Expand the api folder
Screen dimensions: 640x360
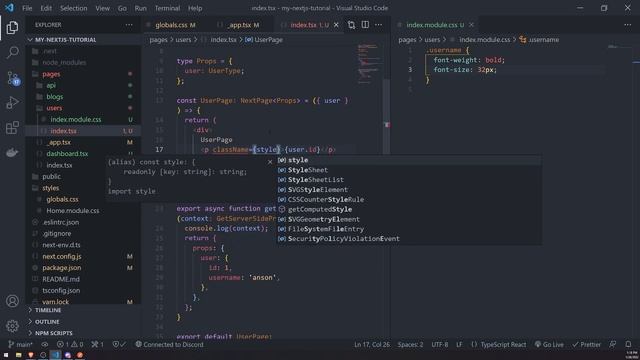click(51, 85)
